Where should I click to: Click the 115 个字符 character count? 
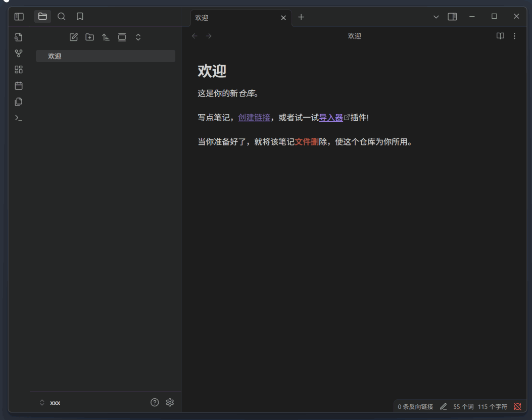point(493,407)
